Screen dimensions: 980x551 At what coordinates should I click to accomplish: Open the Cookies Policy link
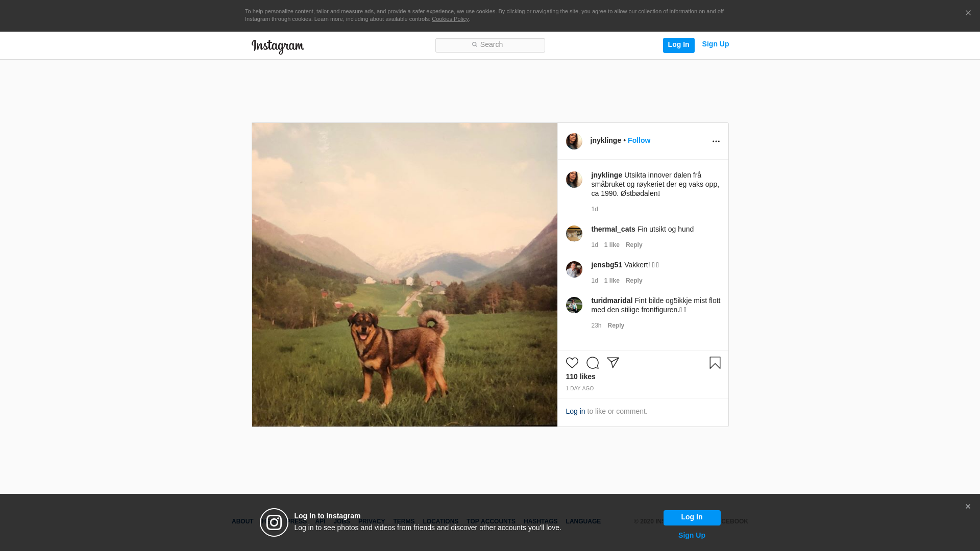[450, 19]
